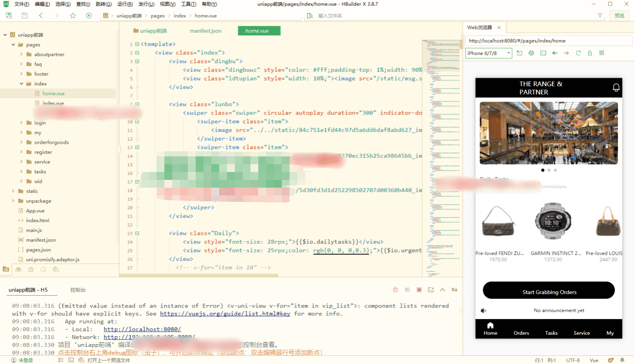The image size is (634, 364).
Task: Click the editor horizontal scrollbar
Action: point(199,275)
